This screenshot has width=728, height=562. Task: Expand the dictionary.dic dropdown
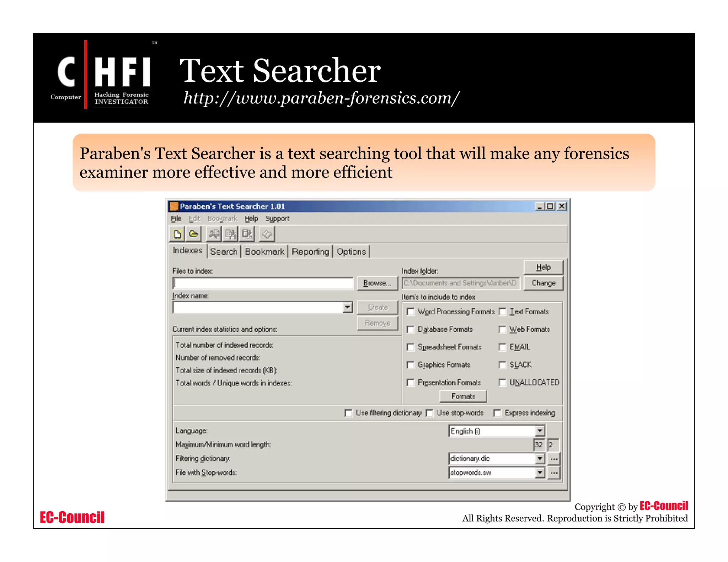pos(540,459)
